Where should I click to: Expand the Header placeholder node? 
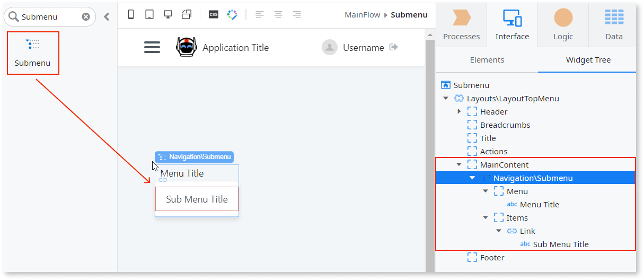tap(459, 112)
